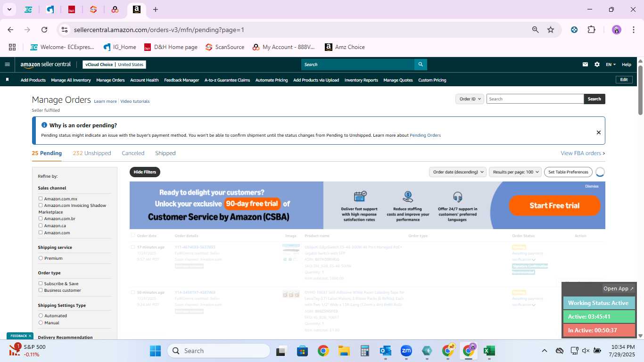The width and height of the screenshot is (644, 362).
Task: Open File Explorer from the taskbar
Action: click(344, 351)
